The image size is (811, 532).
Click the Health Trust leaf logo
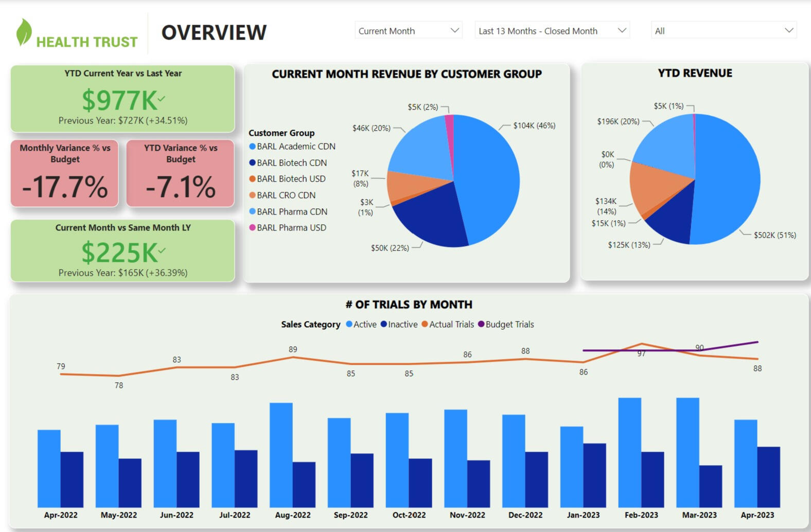click(24, 32)
